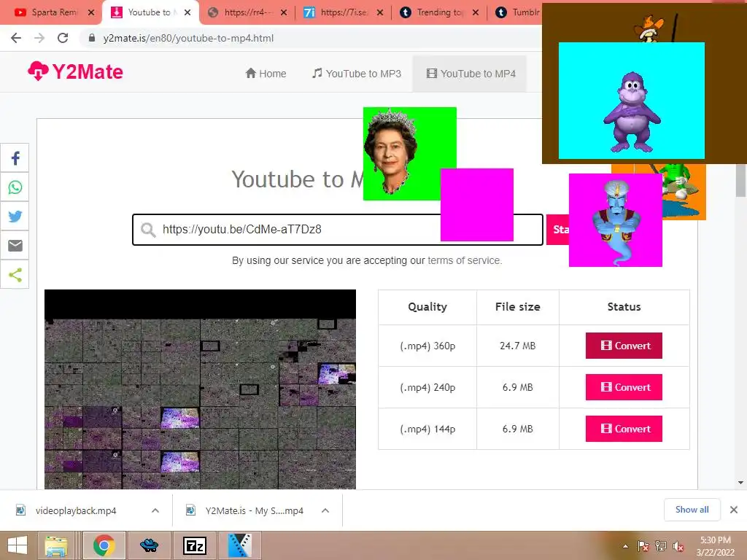This screenshot has width=747, height=560.
Task: Click the (.mp4) 144p quality cell
Action: (427, 429)
